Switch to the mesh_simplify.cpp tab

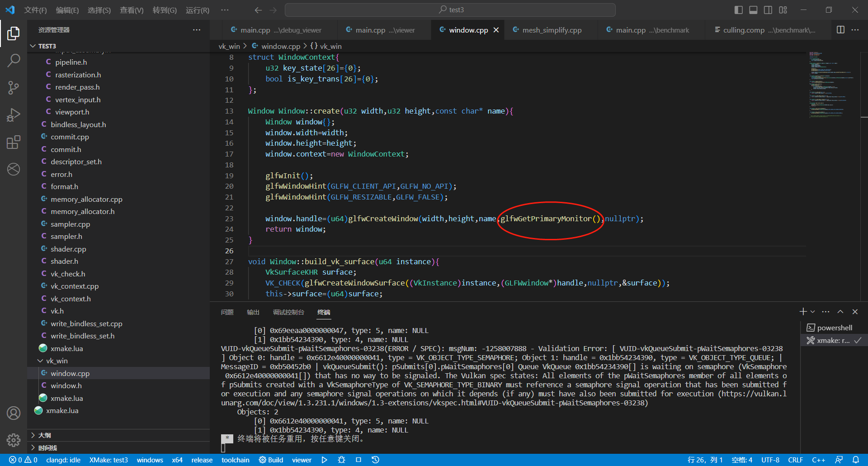551,29
